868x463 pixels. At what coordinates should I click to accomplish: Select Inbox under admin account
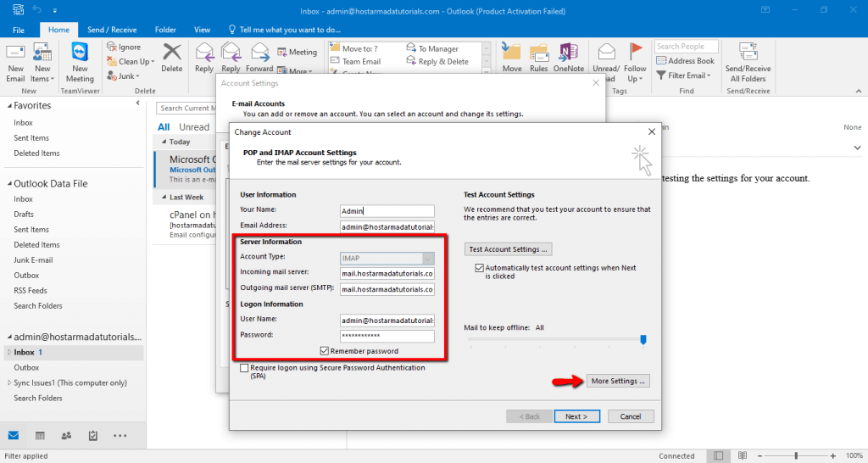click(x=73, y=352)
